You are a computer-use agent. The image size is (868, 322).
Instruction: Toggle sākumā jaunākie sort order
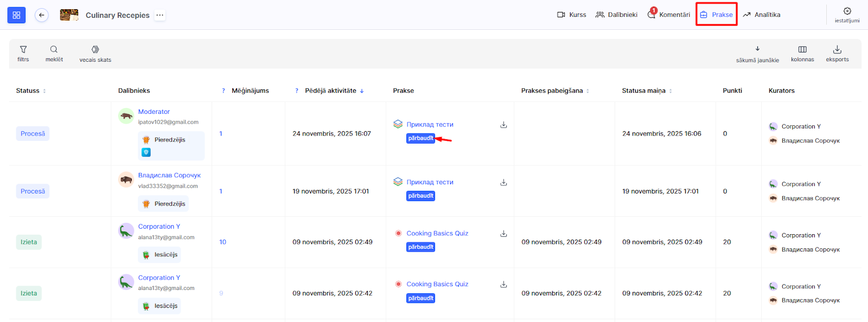click(x=757, y=53)
